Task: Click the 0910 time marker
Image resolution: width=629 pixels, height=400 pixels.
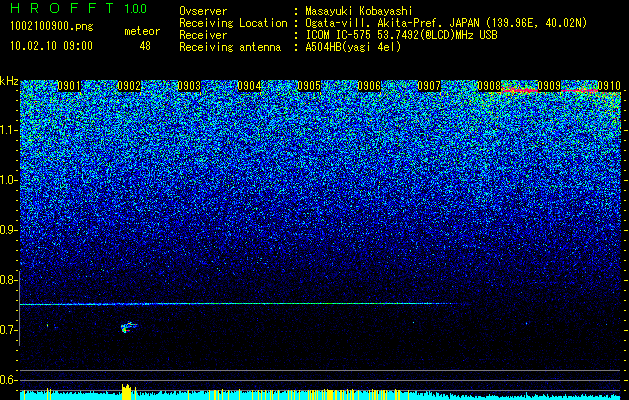Action: pyautogui.click(x=609, y=86)
